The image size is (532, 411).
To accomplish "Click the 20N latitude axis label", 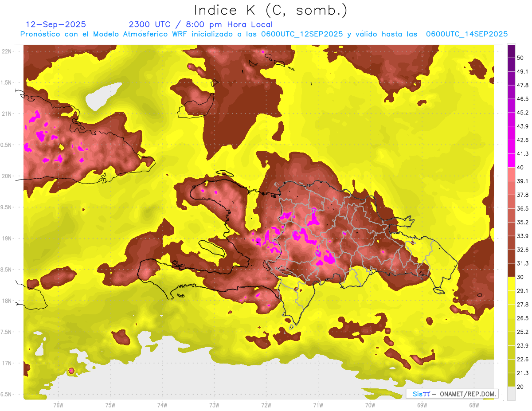I will point(7,176).
